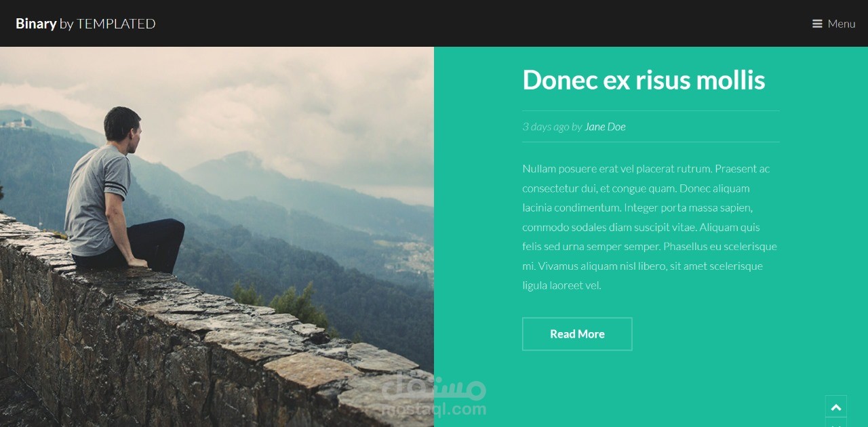The height and width of the screenshot is (427, 868).
Task: Open the Read More button
Action: click(x=577, y=334)
